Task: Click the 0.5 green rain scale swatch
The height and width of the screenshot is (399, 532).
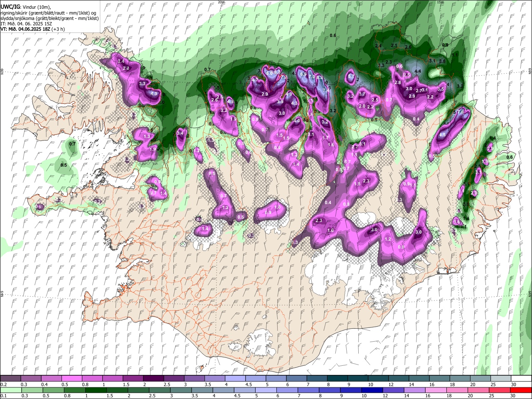Action: click(x=53, y=390)
